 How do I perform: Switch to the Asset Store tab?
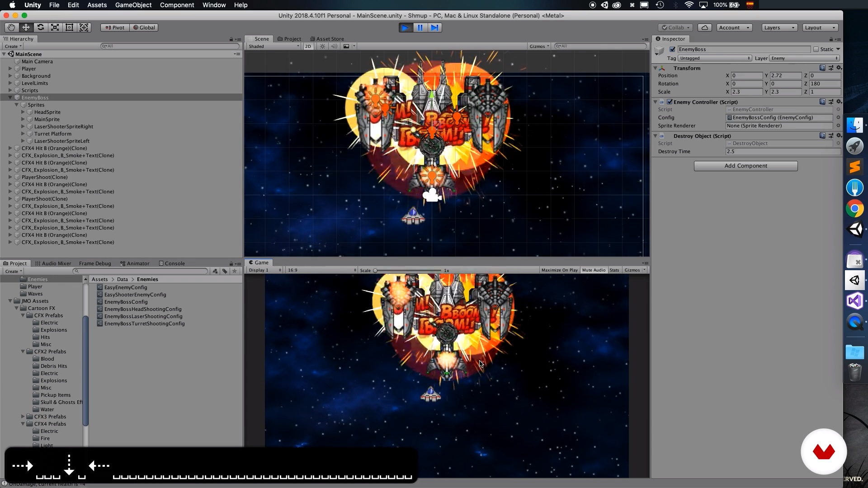(x=327, y=39)
